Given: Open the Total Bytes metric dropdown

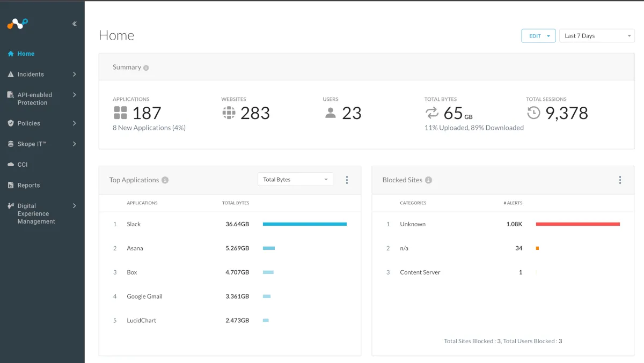Looking at the screenshot, I should [295, 180].
